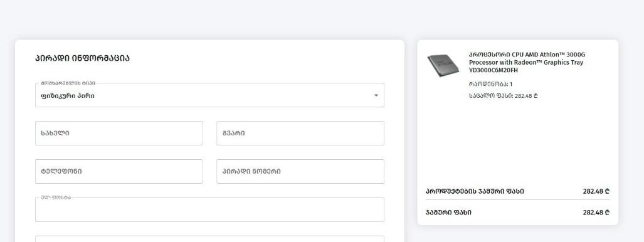This screenshot has height=242, width=644.
Task: Click the ელ-ფოსტა floating label text
Action: pyautogui.click(x=55, y=197)
